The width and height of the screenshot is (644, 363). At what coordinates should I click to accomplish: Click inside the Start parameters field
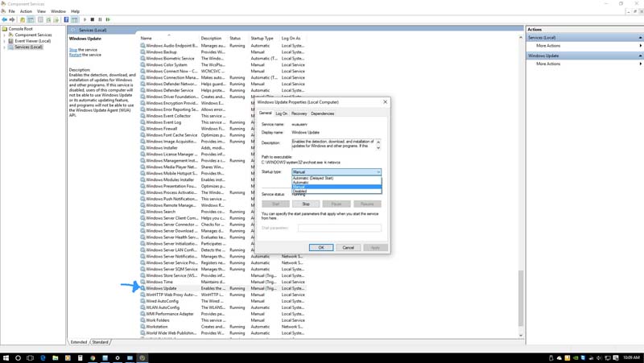click(x=340, y=228)
